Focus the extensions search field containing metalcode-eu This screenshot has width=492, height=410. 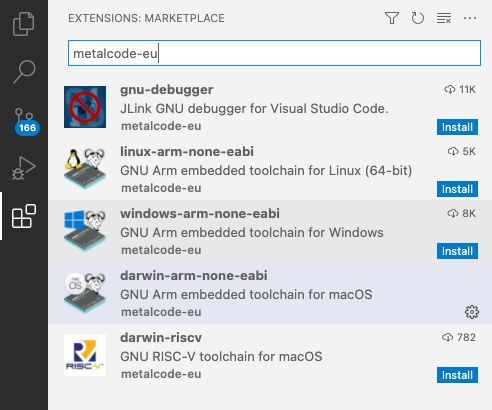[274, 53]
